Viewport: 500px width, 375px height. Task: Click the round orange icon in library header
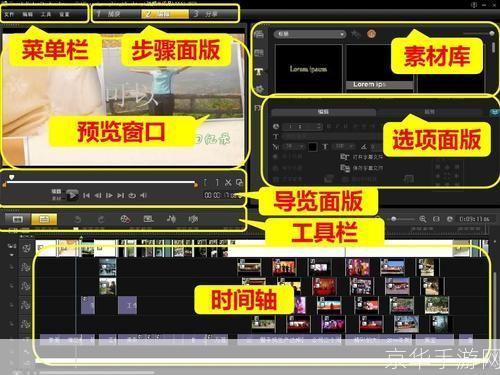tap(371, 34)
